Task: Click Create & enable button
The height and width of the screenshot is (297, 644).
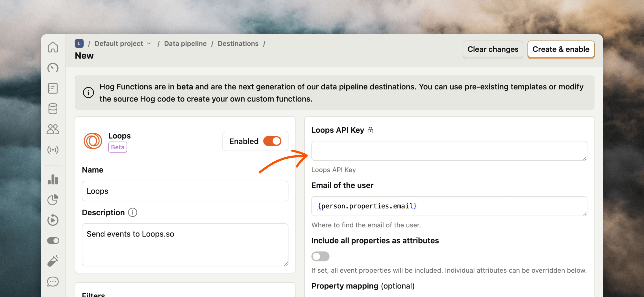Action: (561, 49)
